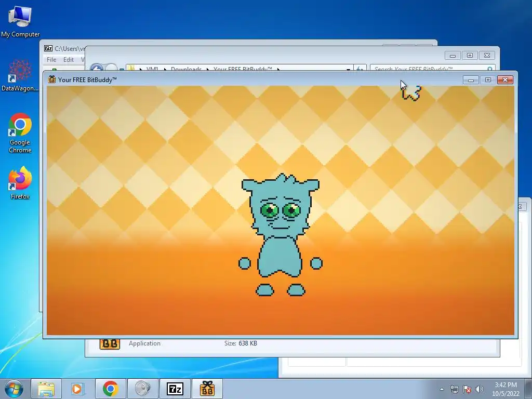Poke the blue BitBuddy character
This screenshot has width=532, height=399.
tap(281, 234)
